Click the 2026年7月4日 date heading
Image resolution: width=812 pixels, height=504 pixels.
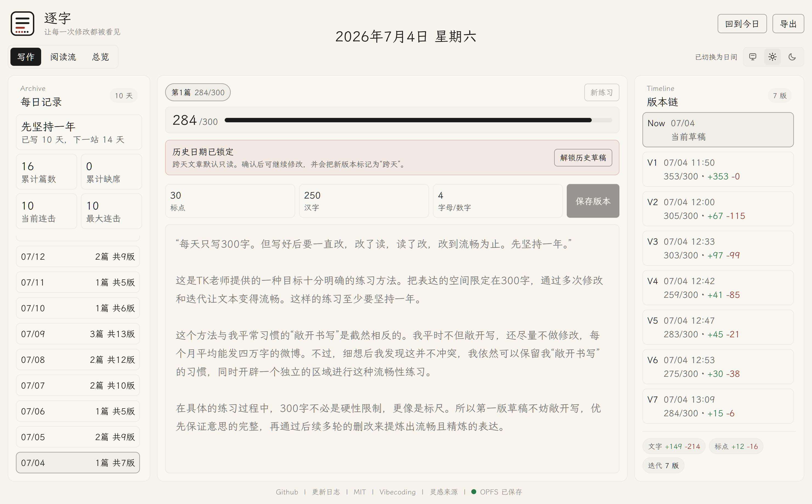pyautogui.click(x=406, y=36)
